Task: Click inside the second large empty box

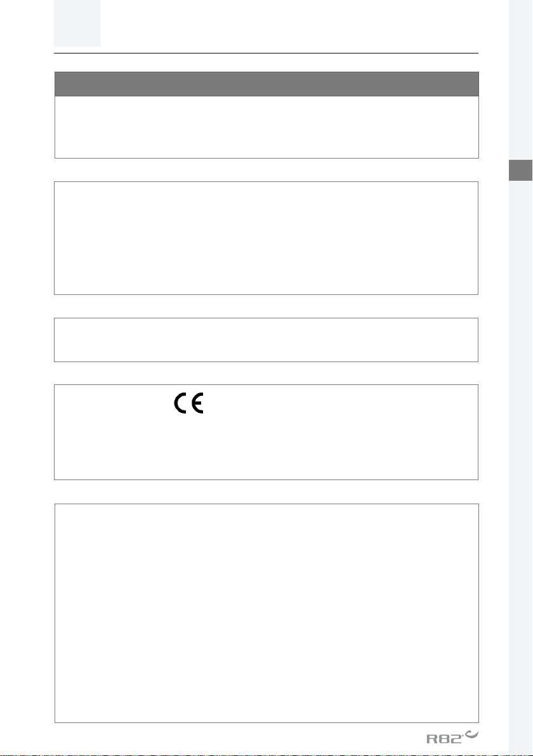Action: click(266, 238)
